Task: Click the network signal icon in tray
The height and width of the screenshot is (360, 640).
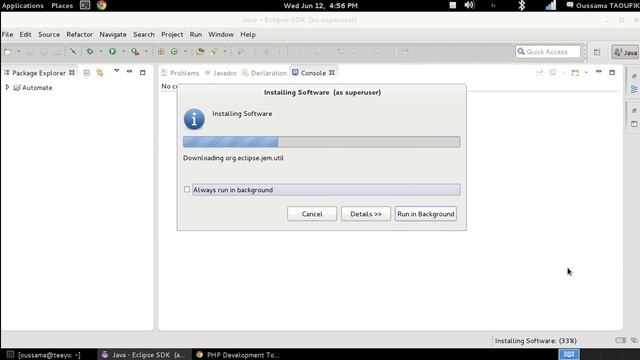Action: click(551, 5)
